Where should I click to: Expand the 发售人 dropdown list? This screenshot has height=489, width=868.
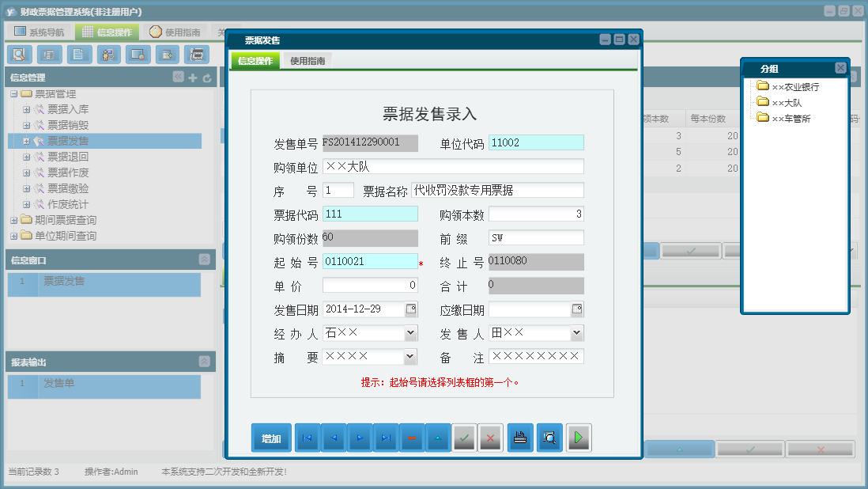(576, 333)
